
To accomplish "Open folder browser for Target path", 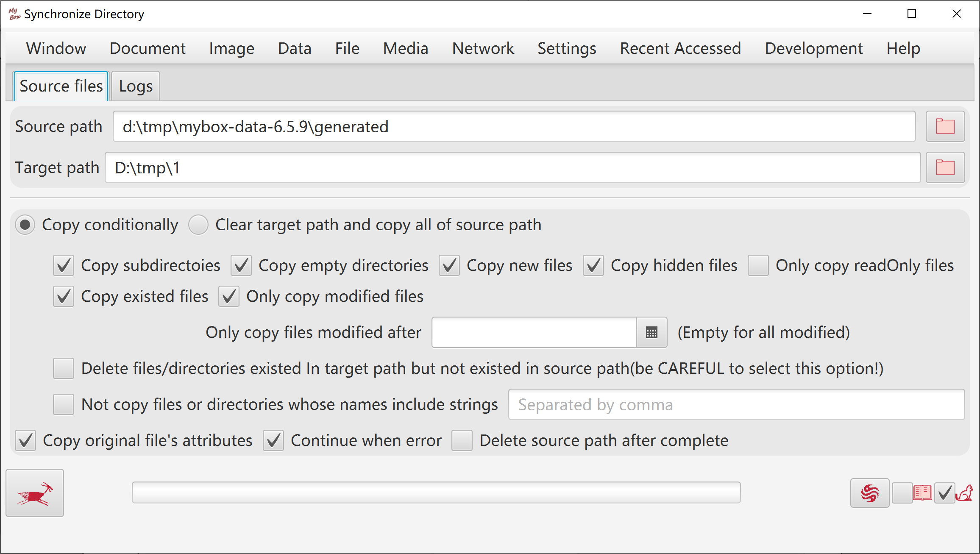I will click(x=945, y=167).
